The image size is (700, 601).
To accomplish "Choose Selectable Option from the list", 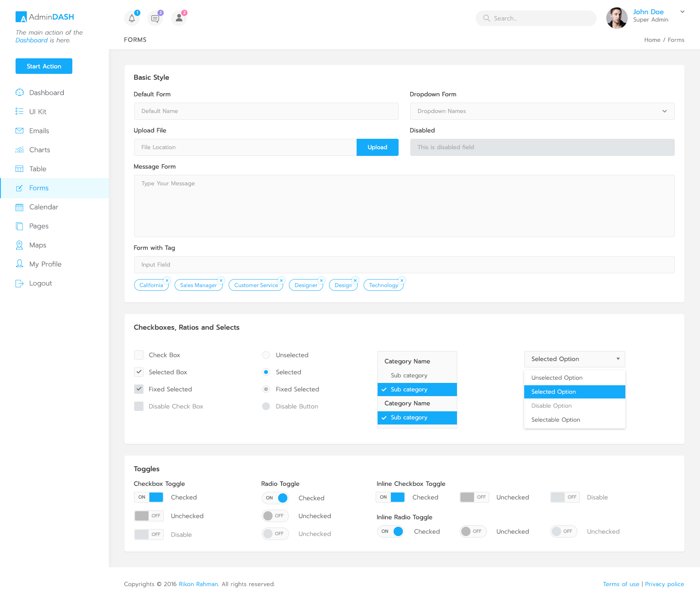I will pyautogui.click(x=575, y=420).
